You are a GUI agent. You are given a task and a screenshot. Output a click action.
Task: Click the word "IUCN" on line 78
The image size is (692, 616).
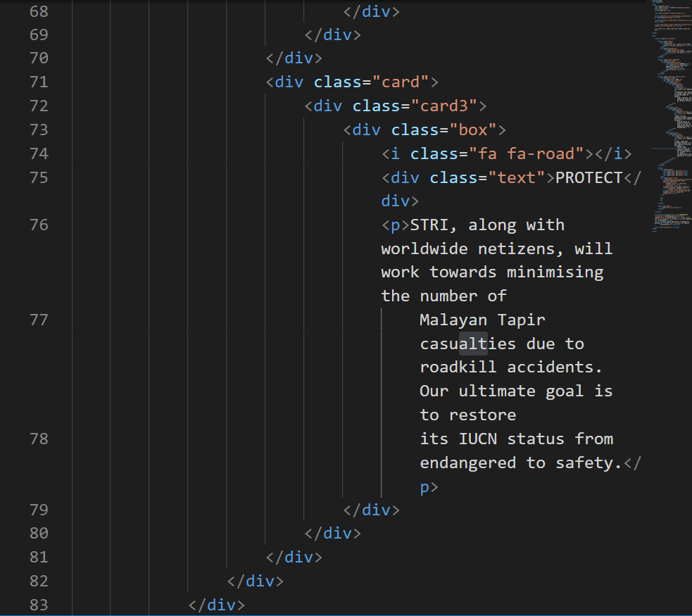click(478, 439)
